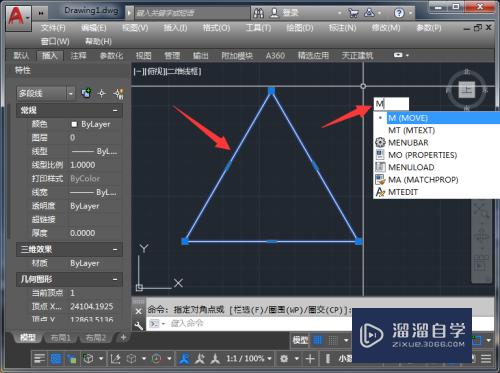Click the 线型比例 value 1.0000
The image size is (500, 373).
click(x=82, y=165)
